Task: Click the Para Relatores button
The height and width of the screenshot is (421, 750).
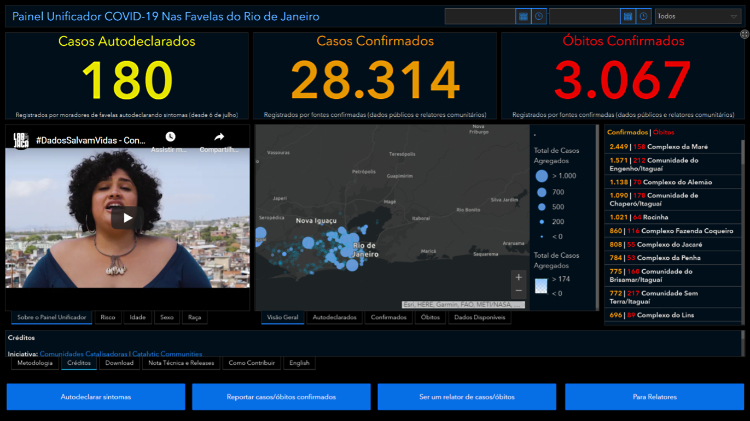Action: click(654, 397)
